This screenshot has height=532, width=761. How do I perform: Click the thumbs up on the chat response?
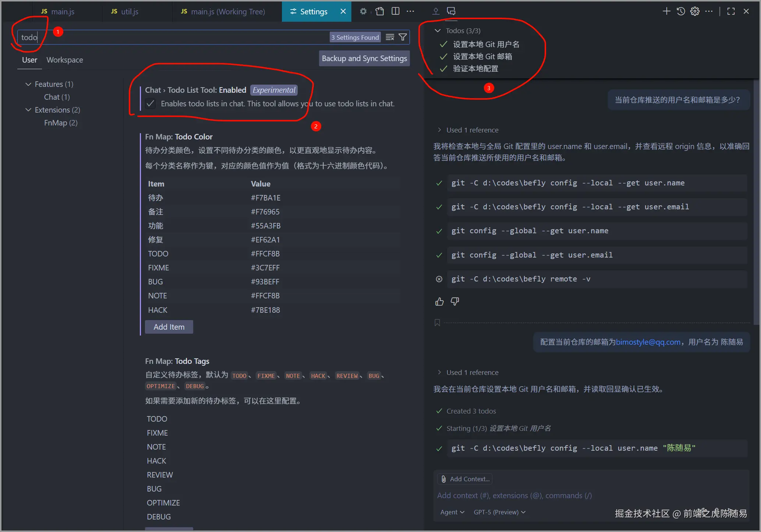pos(439,301)
